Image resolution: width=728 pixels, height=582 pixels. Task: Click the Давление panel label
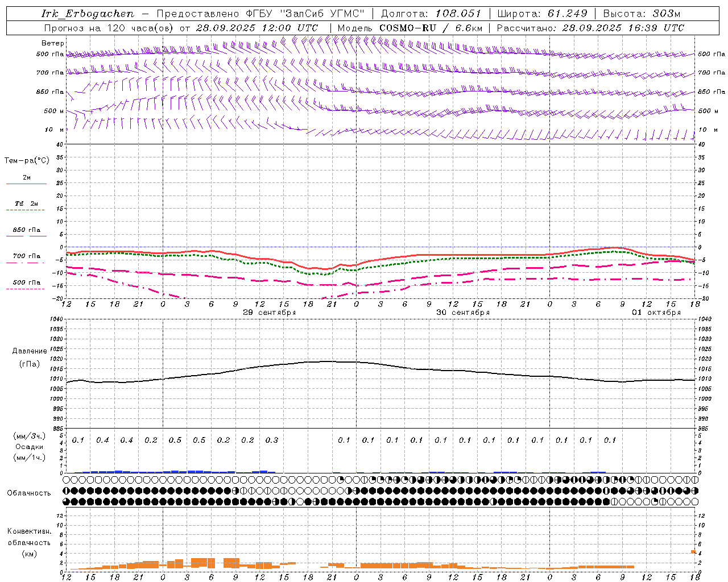pyautogui.click(x=30, y=351)
